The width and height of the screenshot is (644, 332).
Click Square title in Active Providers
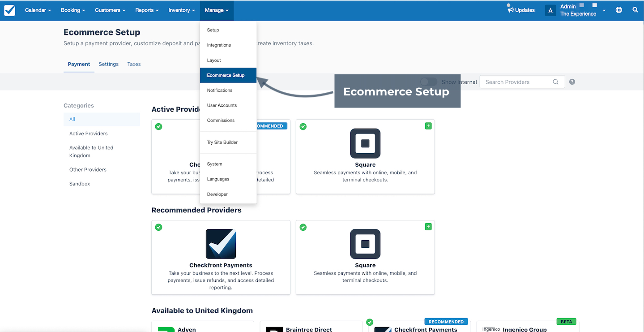tap(365, 164)
